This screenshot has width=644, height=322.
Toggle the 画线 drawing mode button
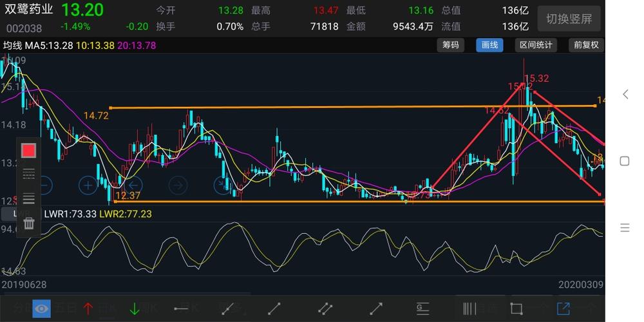(x=489, y=45)
